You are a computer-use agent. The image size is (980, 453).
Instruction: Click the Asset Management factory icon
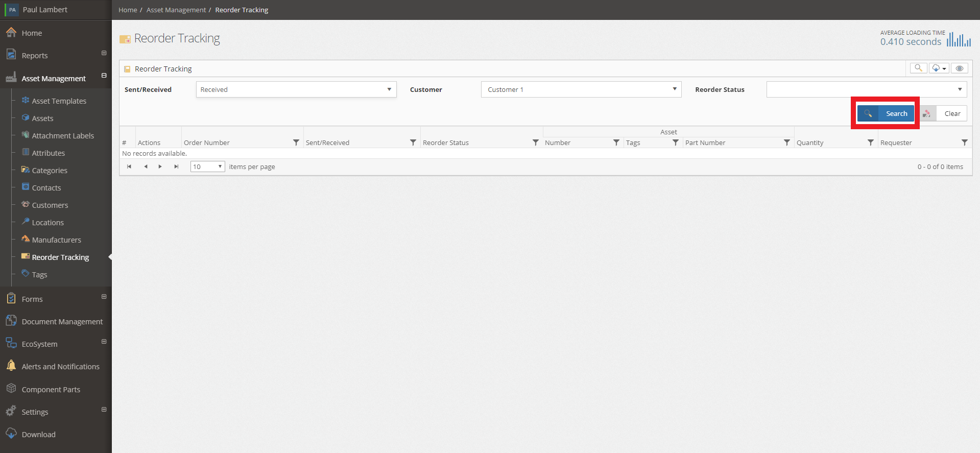click(x=11, y=78)
